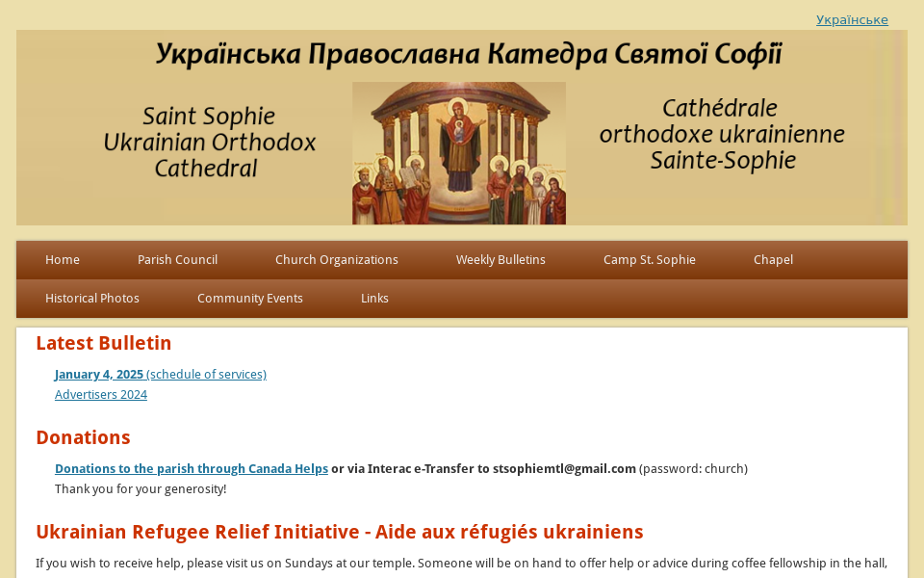This screenshot has width=924, height=578.
Task: Click the English cathedral name in the banner
Action: (x=209, y=143)
